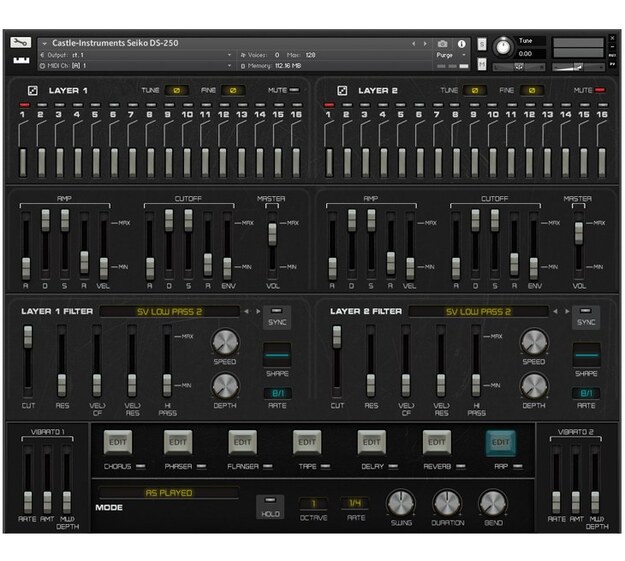
Task: Click Layer 2 LFO shape display
Action: (586, 355)
